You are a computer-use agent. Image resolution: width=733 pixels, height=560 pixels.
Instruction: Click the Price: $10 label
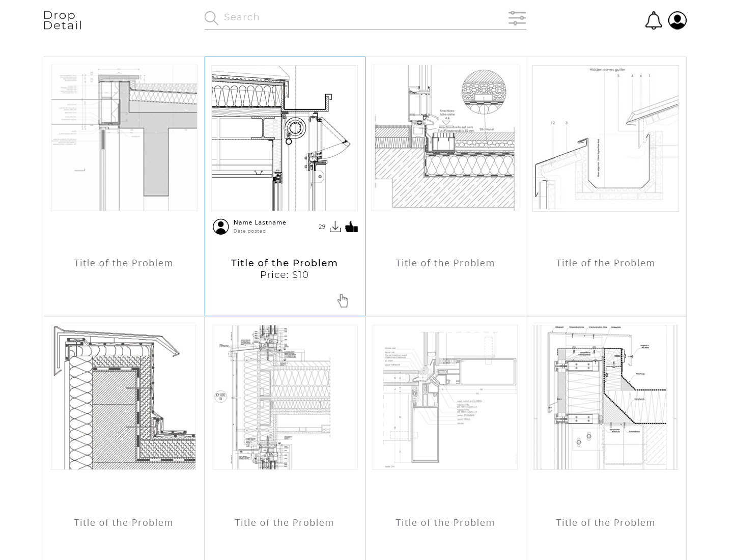tap(284, 275)
